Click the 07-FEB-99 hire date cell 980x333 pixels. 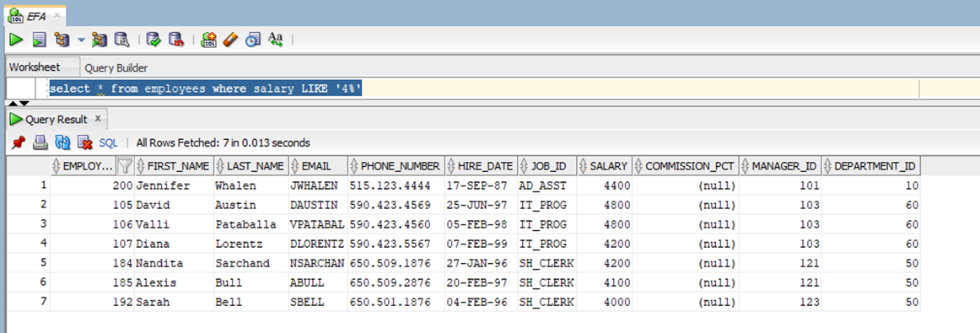481,244
